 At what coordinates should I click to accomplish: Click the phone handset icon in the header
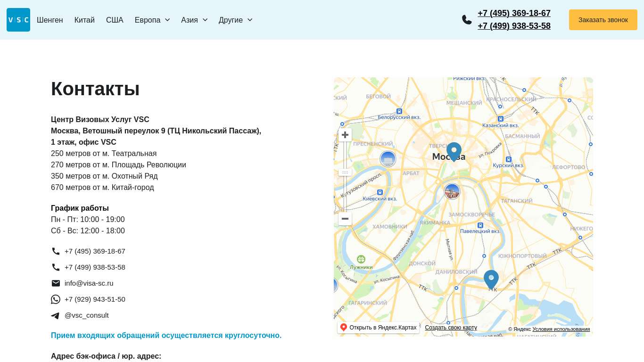(467, 20)
